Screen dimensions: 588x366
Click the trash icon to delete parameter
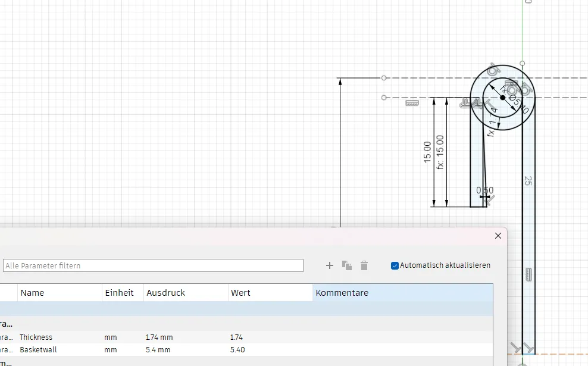pyautogui.click(x=364, y=265)
